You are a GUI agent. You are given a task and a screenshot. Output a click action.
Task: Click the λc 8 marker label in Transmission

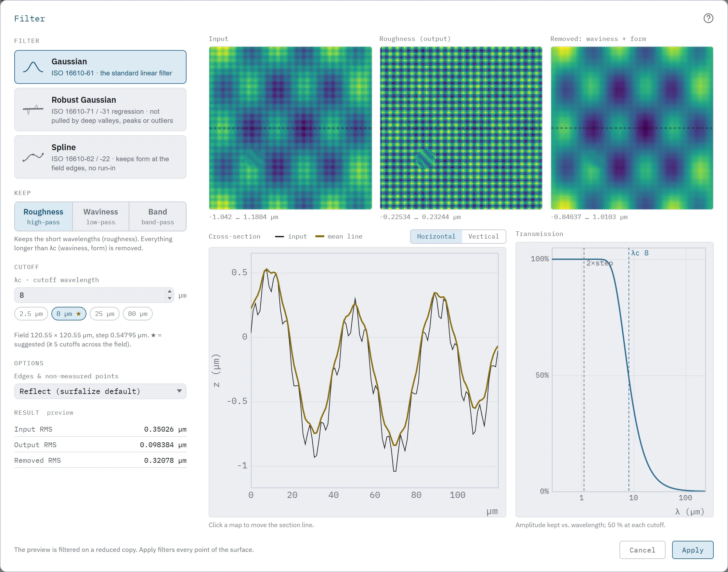(x=640, y=253)
